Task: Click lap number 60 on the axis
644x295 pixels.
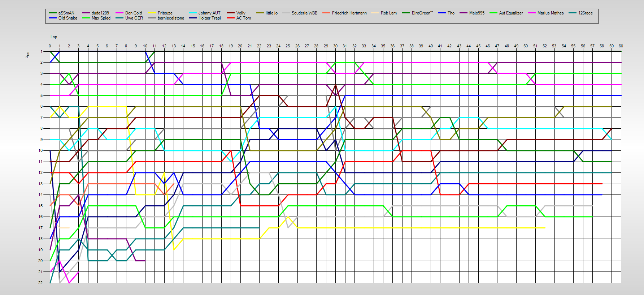Action: (621, 46)
